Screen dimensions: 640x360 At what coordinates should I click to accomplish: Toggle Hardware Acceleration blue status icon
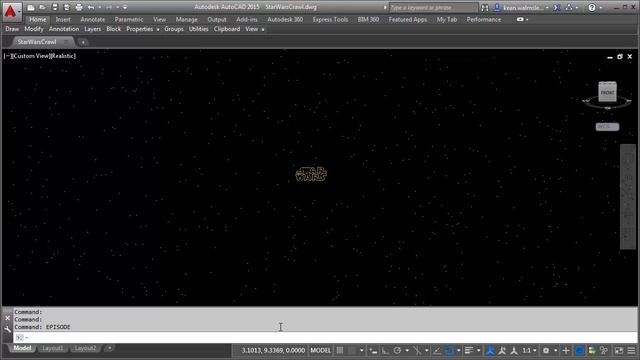coord(580,350)
